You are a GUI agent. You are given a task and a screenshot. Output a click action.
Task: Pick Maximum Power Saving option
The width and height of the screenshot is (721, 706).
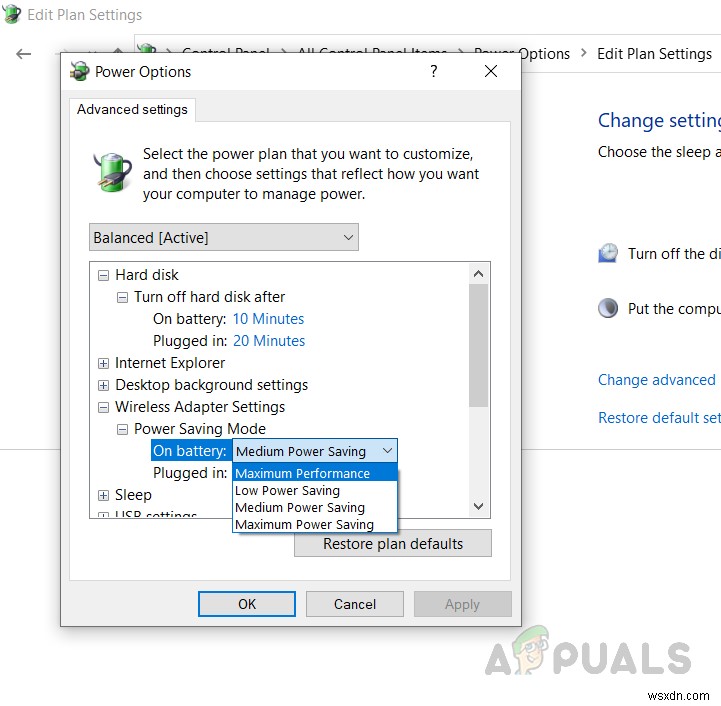point(315,524)
